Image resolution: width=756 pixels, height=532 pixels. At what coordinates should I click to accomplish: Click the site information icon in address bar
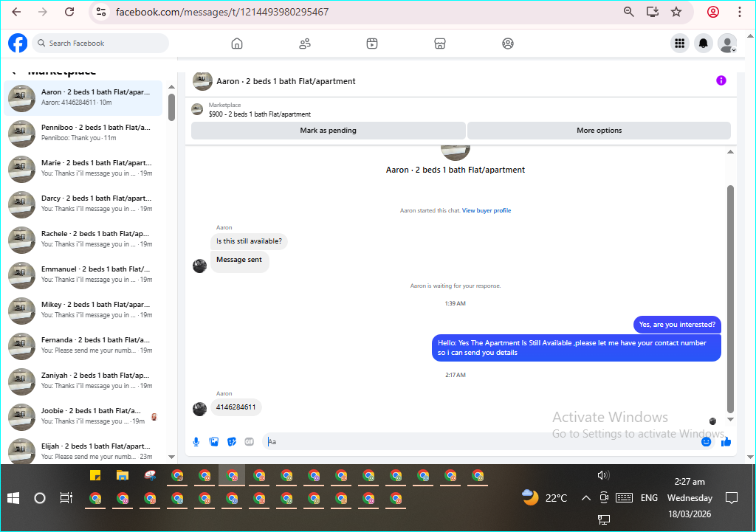(101, 12)
